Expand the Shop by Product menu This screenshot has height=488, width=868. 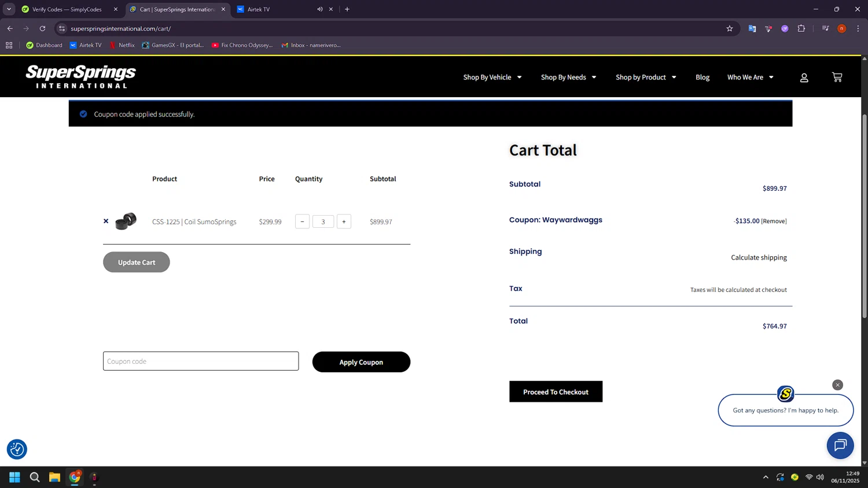pyautogui.click(x=646, y=77)
